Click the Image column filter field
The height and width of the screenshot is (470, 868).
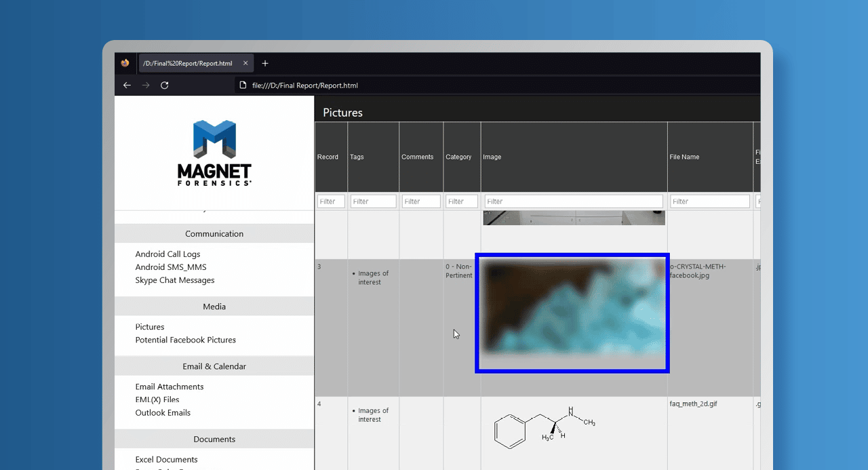coord(573,201)
